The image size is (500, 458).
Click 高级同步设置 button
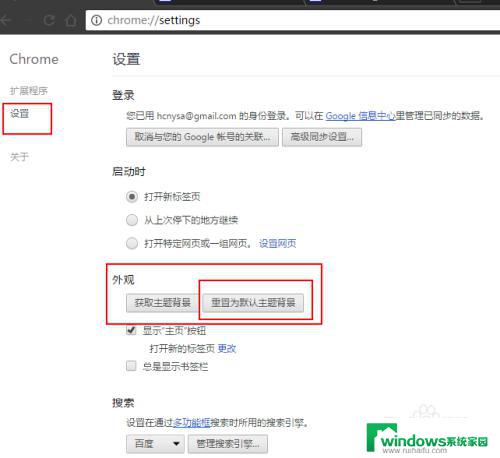click(x=322, y=137)
